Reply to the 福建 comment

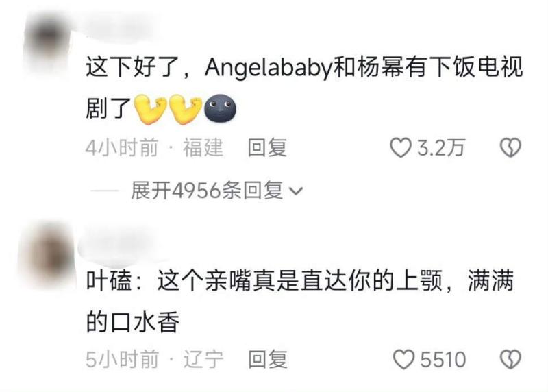click(x=267, y=148)
